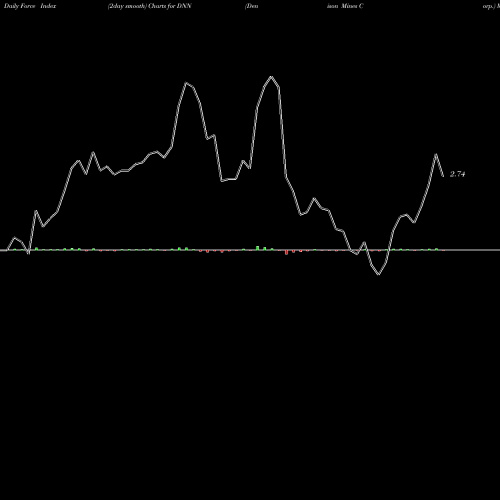Screen dimensions: 500x500
Task: Click the '(2day smooth) Charts for DNN' text
Action: [x=150, y=6]
